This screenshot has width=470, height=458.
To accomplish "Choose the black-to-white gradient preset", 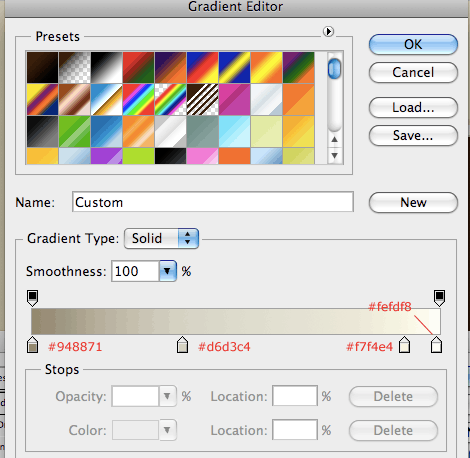I will pos(106,67).
